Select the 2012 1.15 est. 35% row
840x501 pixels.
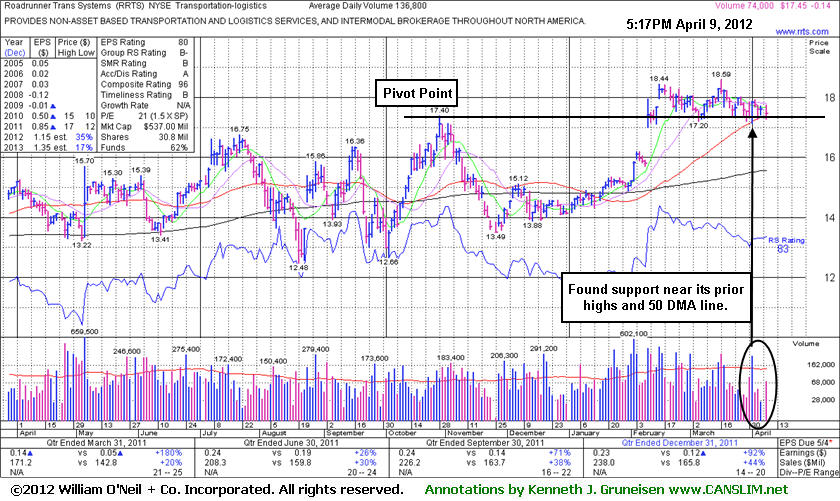pyautogui.click(x=49, y=137)
